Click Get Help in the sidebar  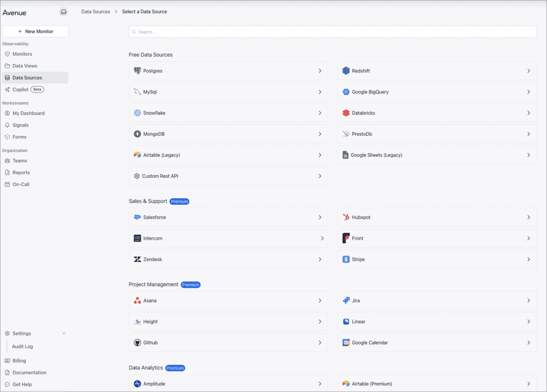coord(35,385)
